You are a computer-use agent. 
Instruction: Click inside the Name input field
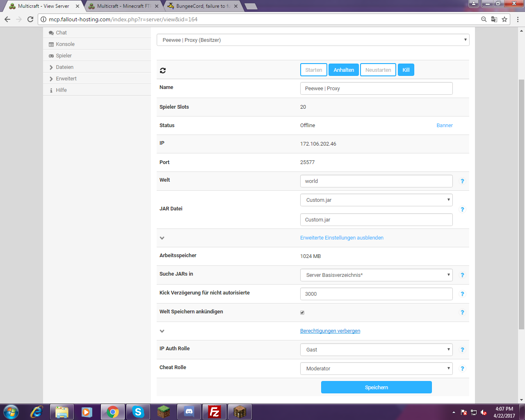coord(376,88)
